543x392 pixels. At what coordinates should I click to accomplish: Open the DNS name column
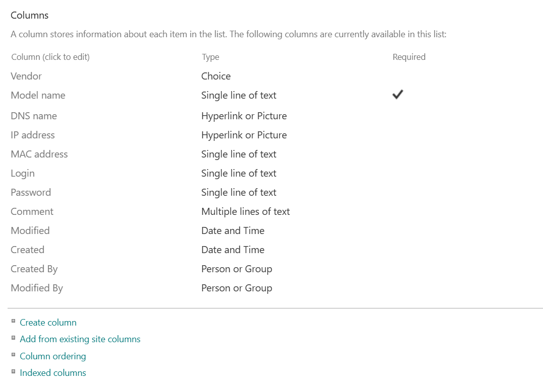click(x=34, y=116)
